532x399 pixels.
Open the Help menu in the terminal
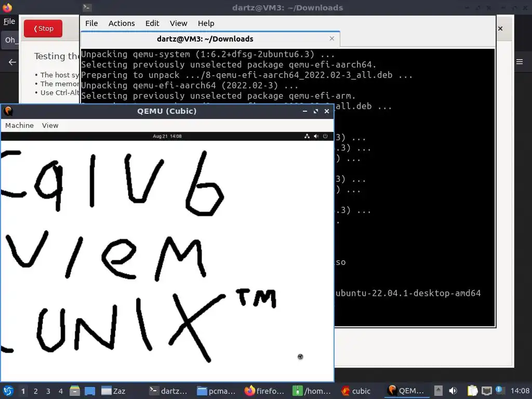pyautogui.click(x=206, y=23)
